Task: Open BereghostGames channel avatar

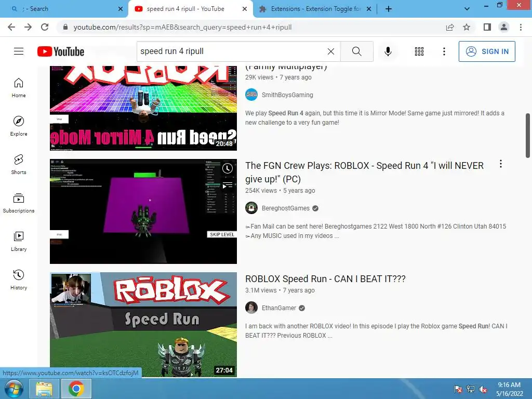Action: coord(251,208)
